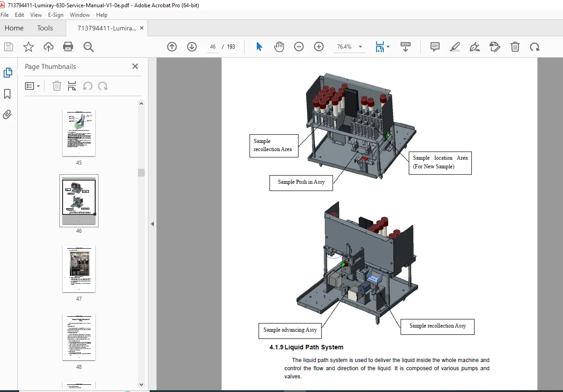Select the Highlight text pen tool
The width and height of the screenshot is (563, 392).
[455, 47]
